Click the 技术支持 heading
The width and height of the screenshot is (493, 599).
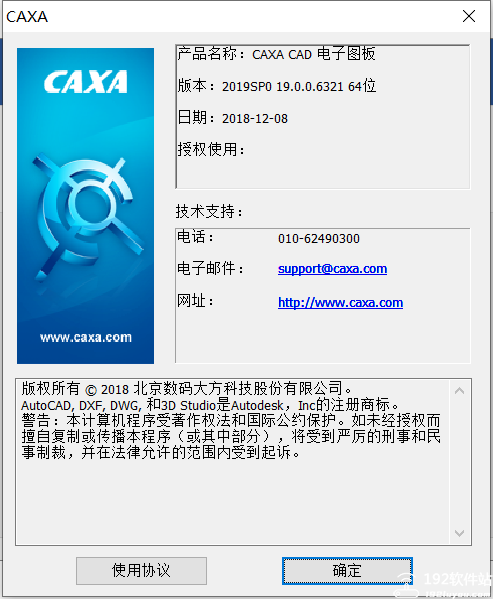(x=209, y=211)
